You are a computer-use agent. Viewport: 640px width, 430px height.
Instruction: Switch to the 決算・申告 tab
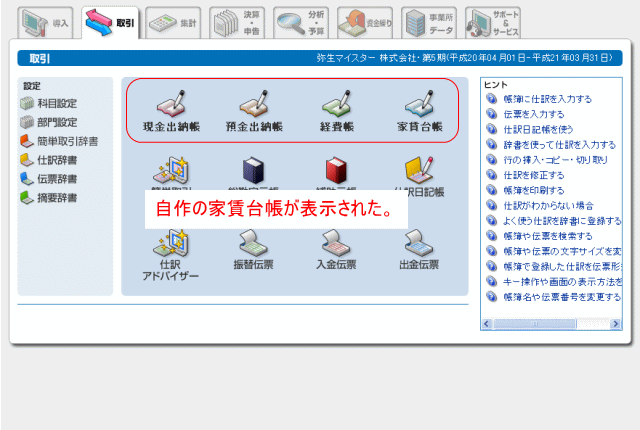[x=237, y=23]
